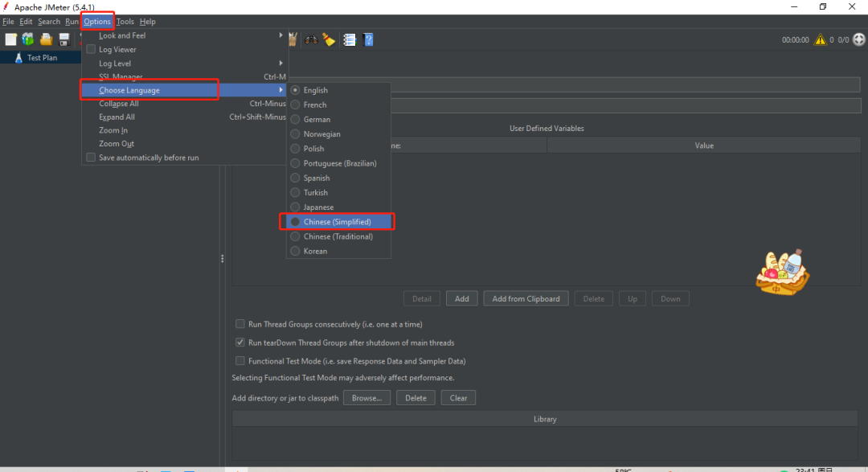
Task: Click the blue Help question-mark icon
Action: (x=368, y=39)
